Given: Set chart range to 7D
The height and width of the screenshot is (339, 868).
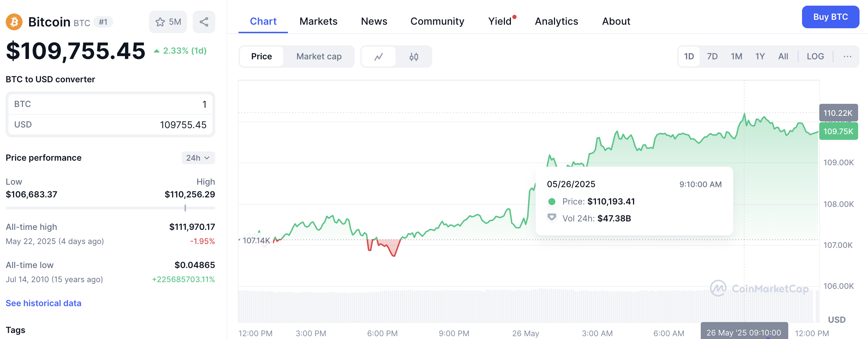Looking at the screenshot, I should (x=712, y=56).
